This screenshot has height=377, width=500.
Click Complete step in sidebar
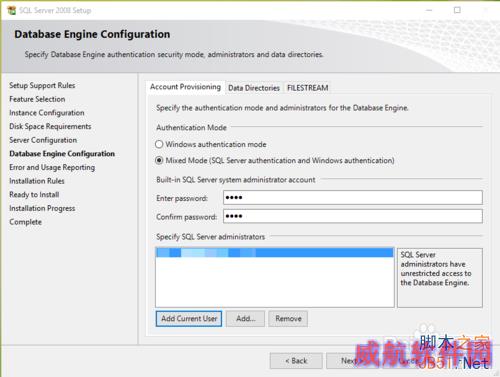(x=26, y=222)
